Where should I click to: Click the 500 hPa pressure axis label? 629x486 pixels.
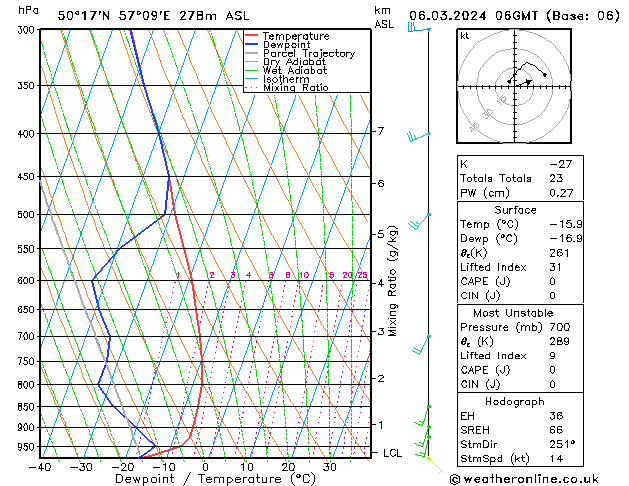point(26,215)
